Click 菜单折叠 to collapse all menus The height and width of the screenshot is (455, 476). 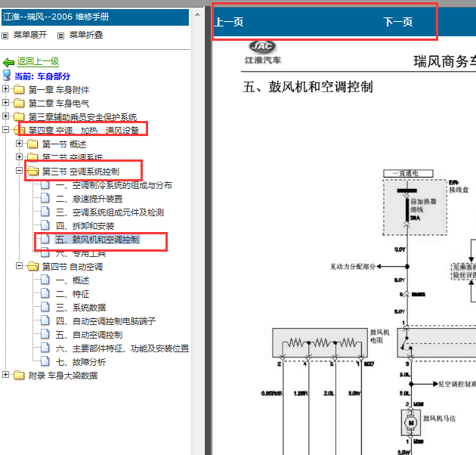click(x=86, y=36)
